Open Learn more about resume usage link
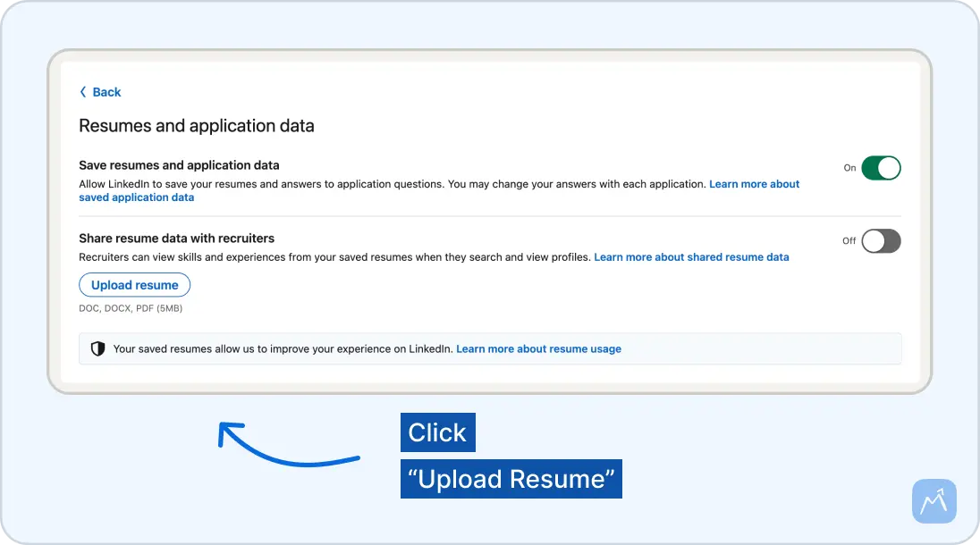Viewport: 980px width, 545px height. [x=539, y=349]
